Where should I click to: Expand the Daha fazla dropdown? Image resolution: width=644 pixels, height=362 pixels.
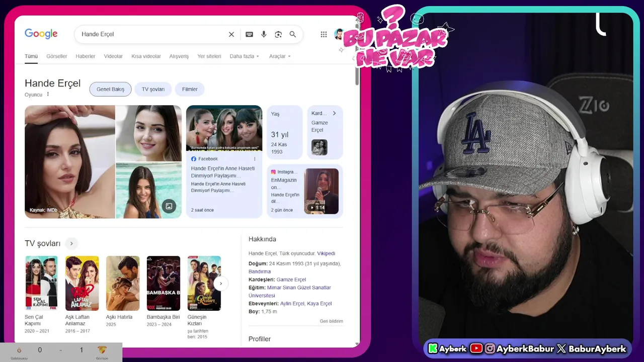[x=245, y=56]
